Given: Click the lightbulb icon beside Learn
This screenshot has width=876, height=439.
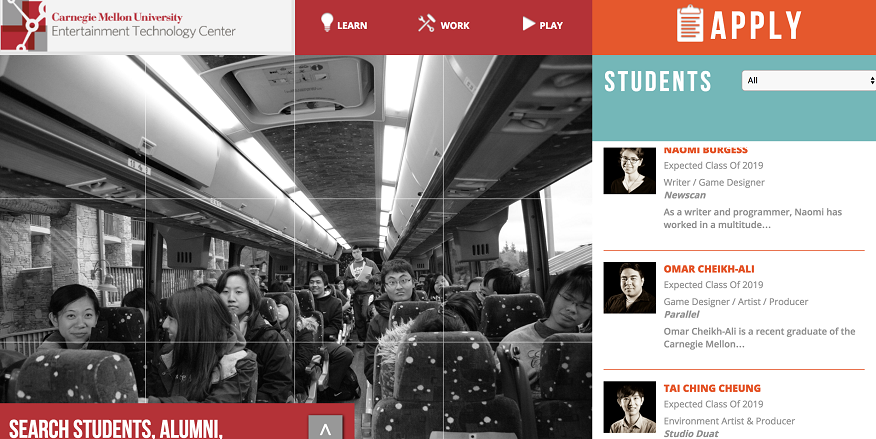Looking at the screenshot, I should 327,23.
